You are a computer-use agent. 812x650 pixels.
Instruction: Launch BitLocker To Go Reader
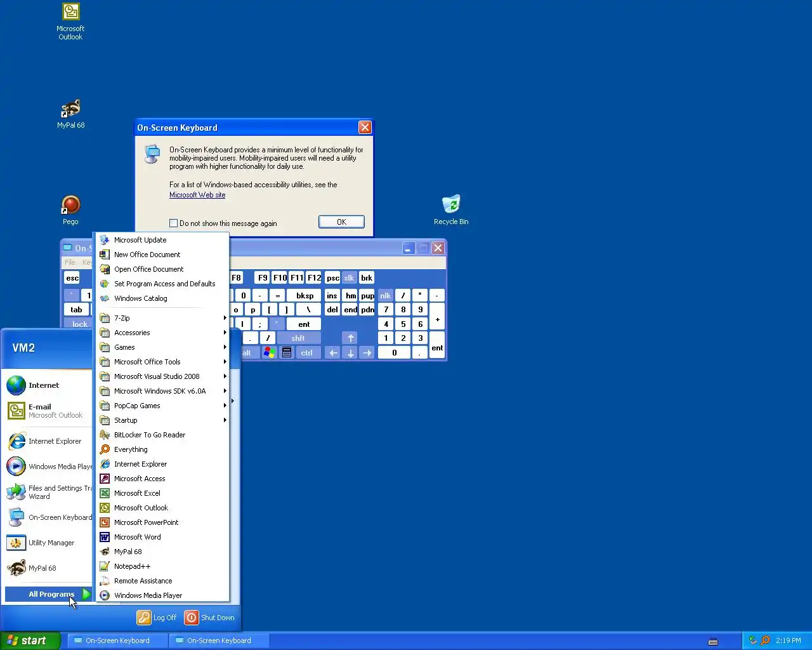point(162,435)
